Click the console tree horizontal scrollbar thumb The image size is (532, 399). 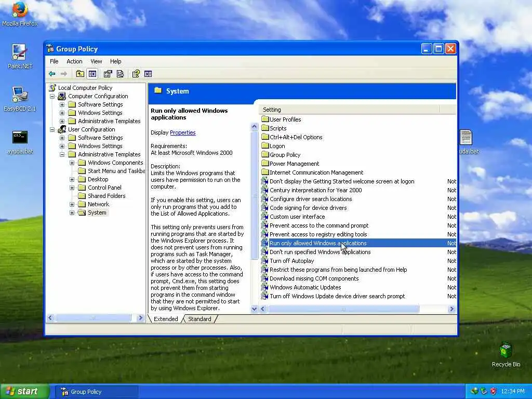[93, 318]
